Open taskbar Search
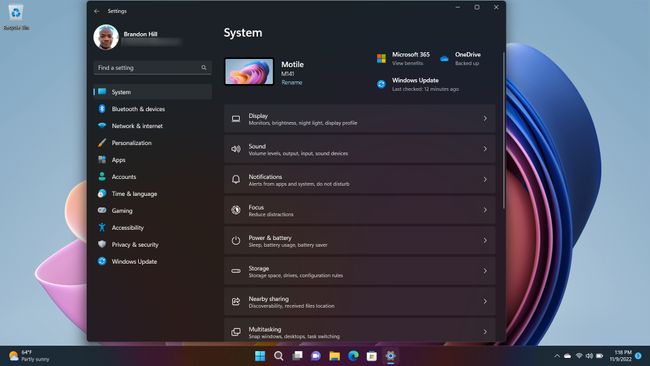Screen dimensions: 650x366 point(279,356)
